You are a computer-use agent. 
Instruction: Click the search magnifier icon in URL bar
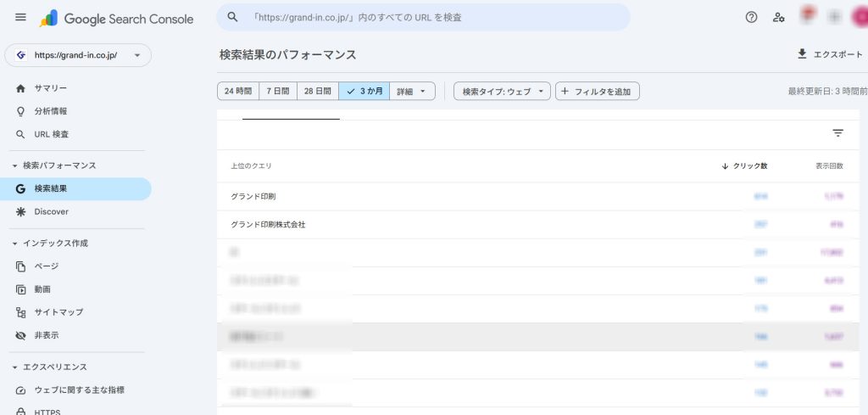tap(232, 17)
